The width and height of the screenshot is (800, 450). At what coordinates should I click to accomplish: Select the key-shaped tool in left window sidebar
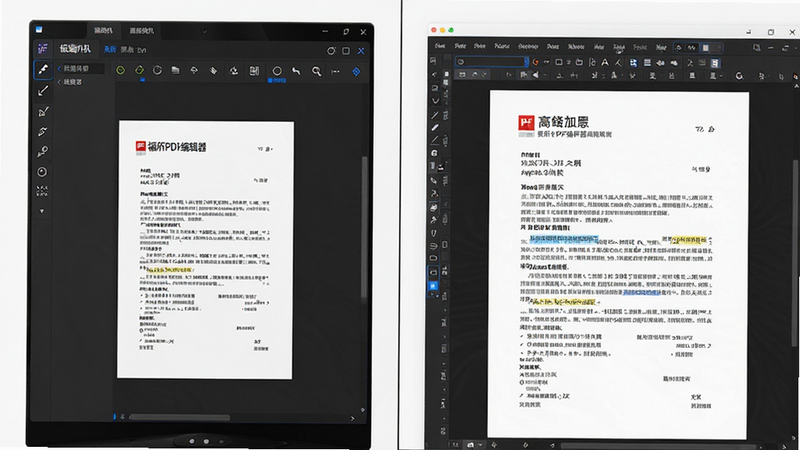point(43,152)
